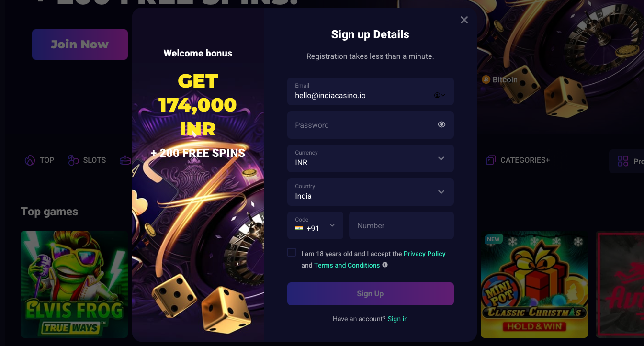Image resolution: width=644 pixels, height=346 pixels.
Task: Open the Country dropdown
Action: [441, 192]
